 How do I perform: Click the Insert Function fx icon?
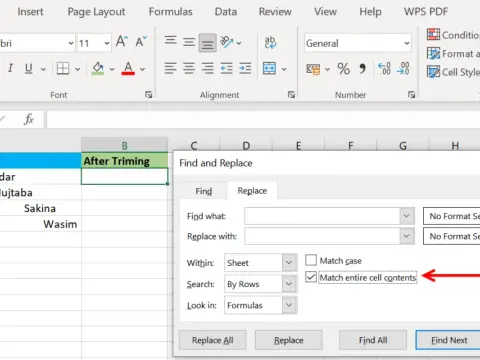point(29,119)
